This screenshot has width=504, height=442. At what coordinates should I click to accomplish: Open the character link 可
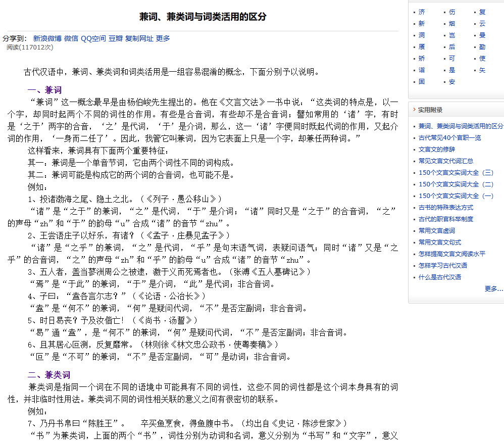pos(452,59)
